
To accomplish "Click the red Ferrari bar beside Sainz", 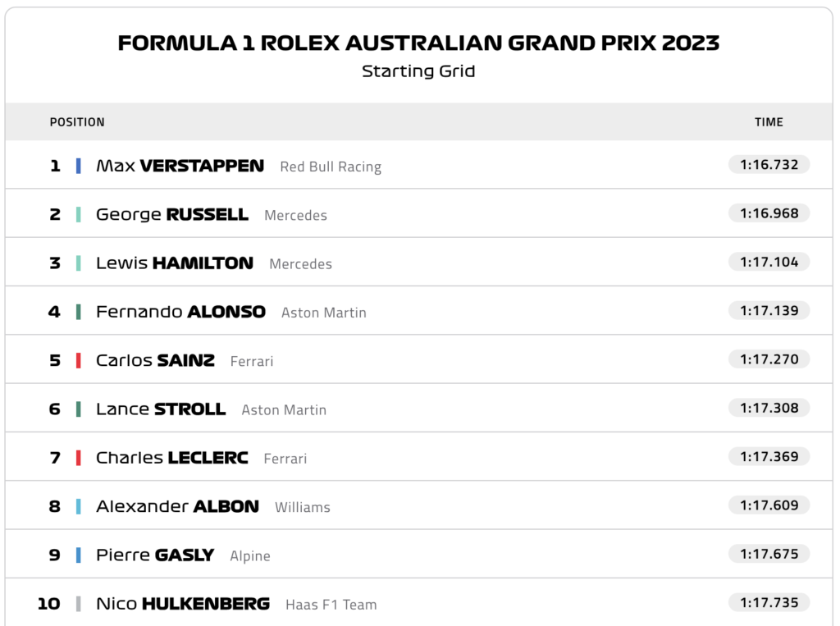I will pyautogui.click(x=78, y=360).
